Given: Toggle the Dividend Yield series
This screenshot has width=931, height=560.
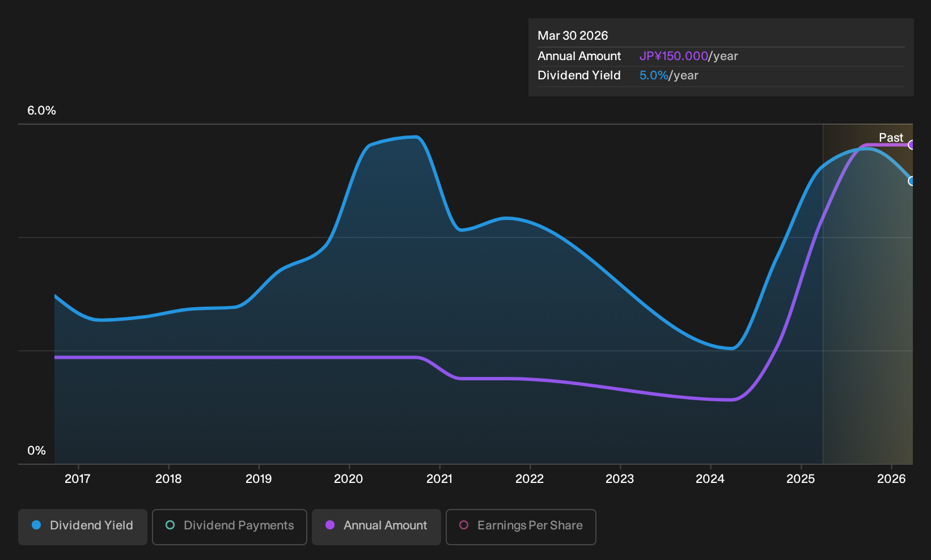Looking at the screenshot, I should pos(83,527).
